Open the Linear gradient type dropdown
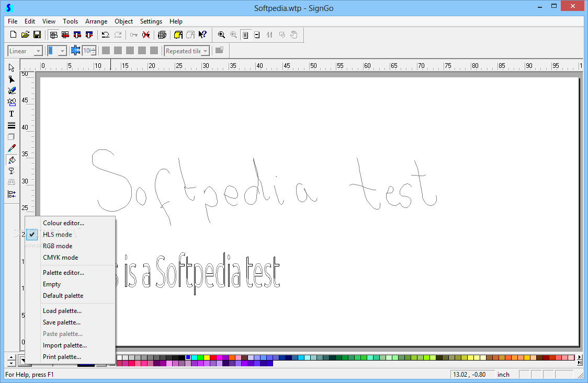The height and width of the screenshot is (383, 588). click(38, 51)
